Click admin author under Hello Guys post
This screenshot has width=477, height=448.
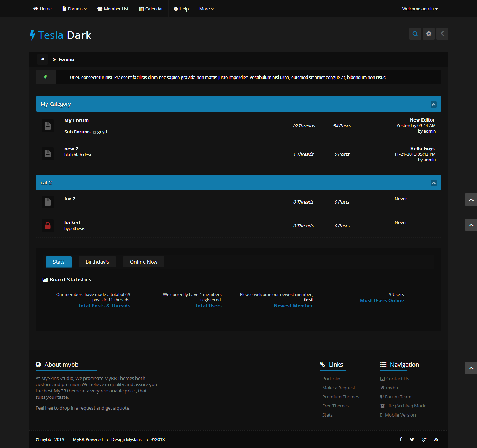tap(430, 160)
